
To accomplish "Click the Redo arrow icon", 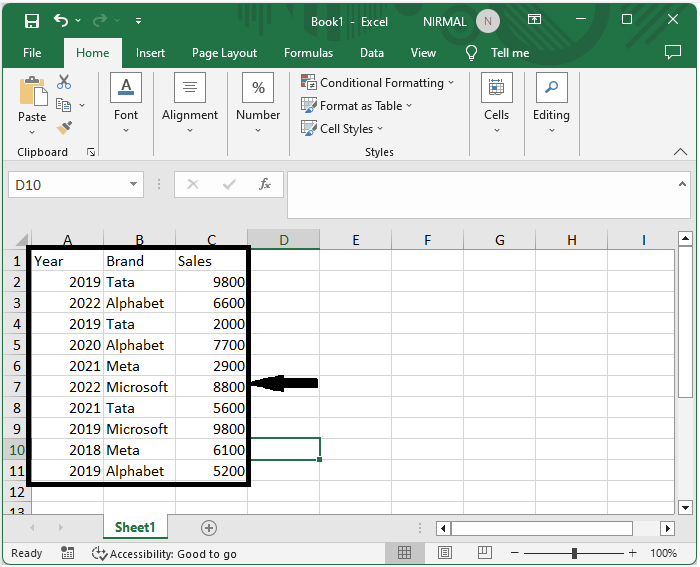I will tap(100, 20).
